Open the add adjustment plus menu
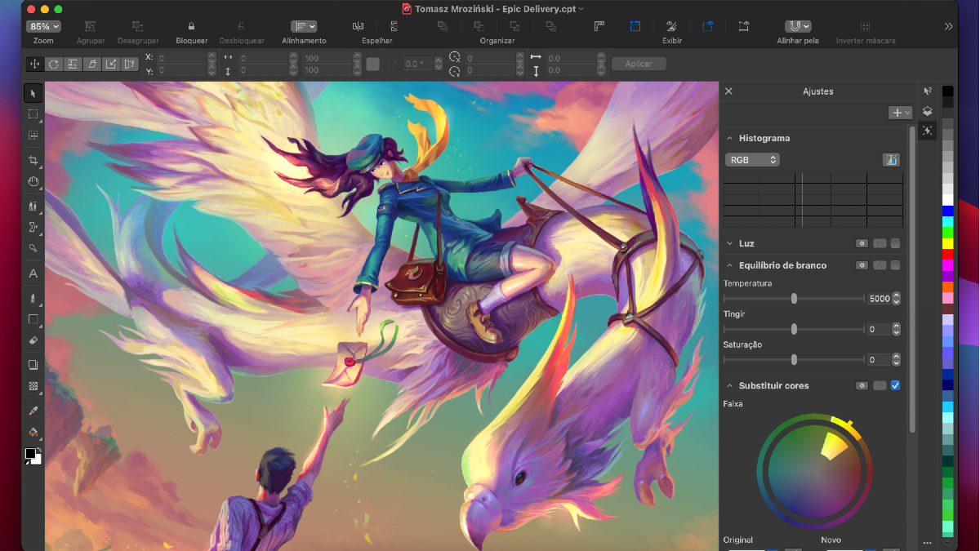Image resolution: width=980 pixels, height=551 pixels. coord(900,113)
